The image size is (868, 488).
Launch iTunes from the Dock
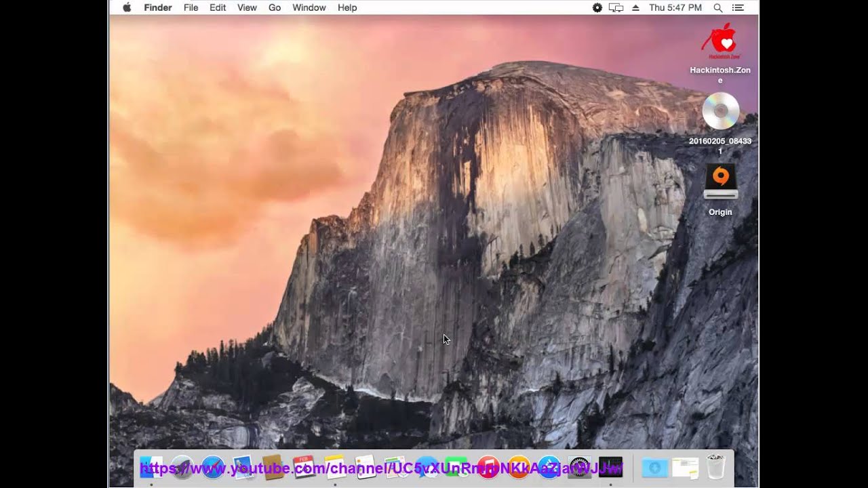click(x=488, y=467)
